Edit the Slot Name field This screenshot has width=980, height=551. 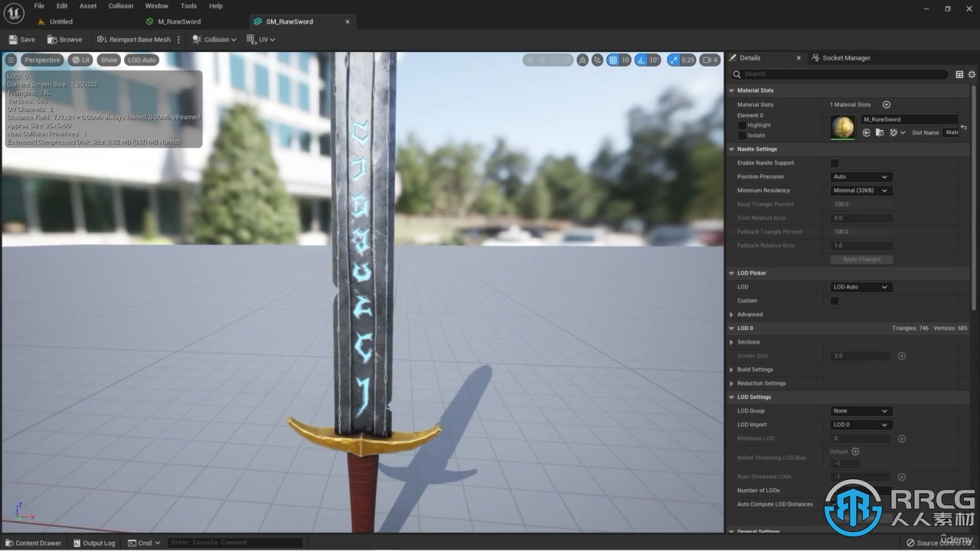pyautogui.click(x=950, y=132)
